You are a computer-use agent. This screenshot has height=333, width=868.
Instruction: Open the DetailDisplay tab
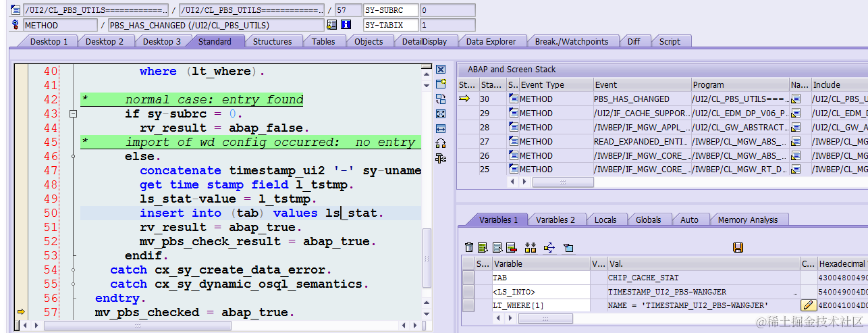point(425,41)
